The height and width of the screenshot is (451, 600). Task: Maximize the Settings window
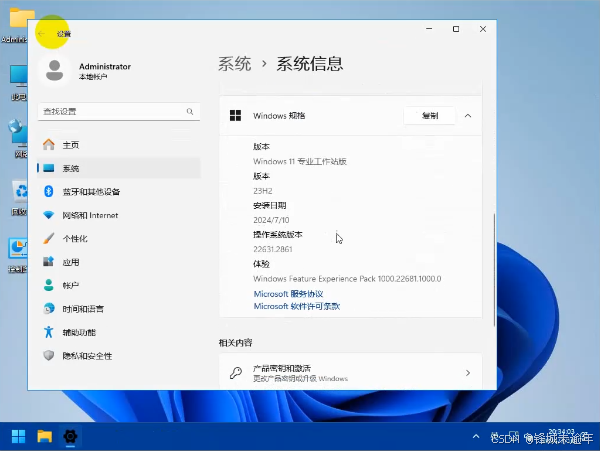coord(456,29)
